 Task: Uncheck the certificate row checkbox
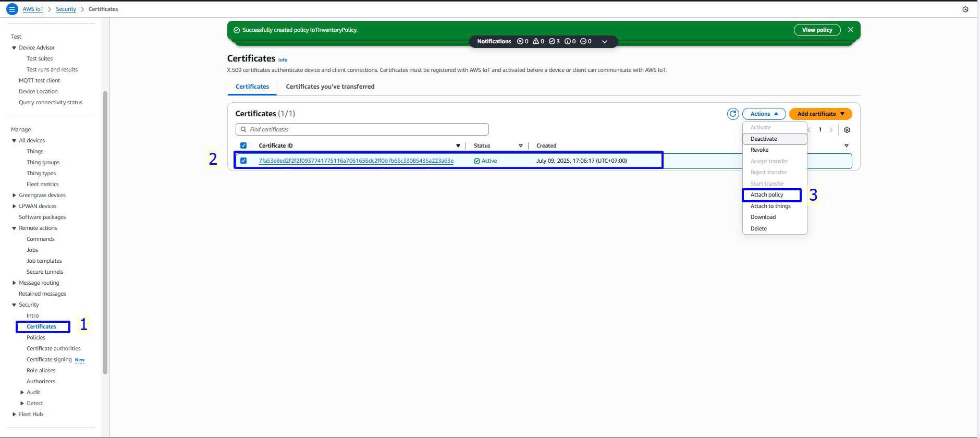243,161
